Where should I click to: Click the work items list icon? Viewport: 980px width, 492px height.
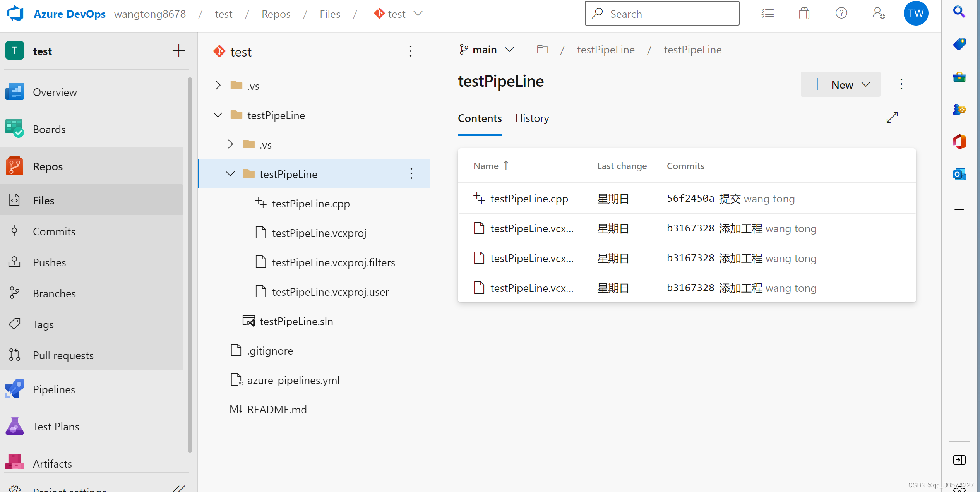tap(767, 14)
